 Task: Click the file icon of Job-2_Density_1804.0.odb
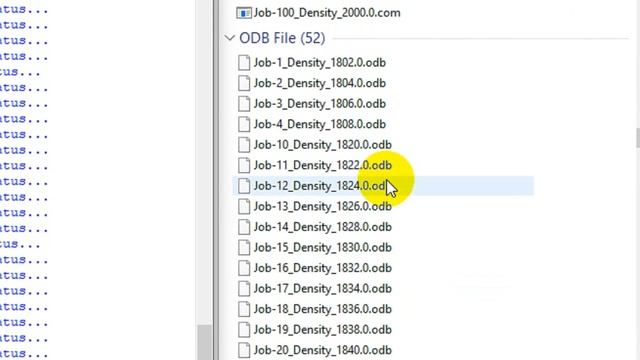coord(244,83)
